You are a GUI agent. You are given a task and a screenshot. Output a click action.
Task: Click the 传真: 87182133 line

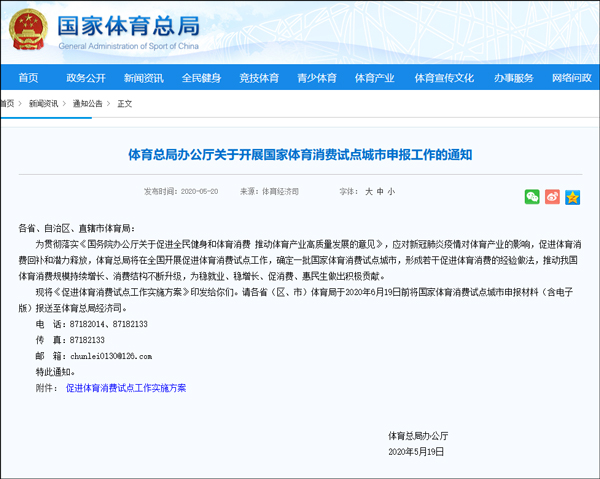coord(70,340)
